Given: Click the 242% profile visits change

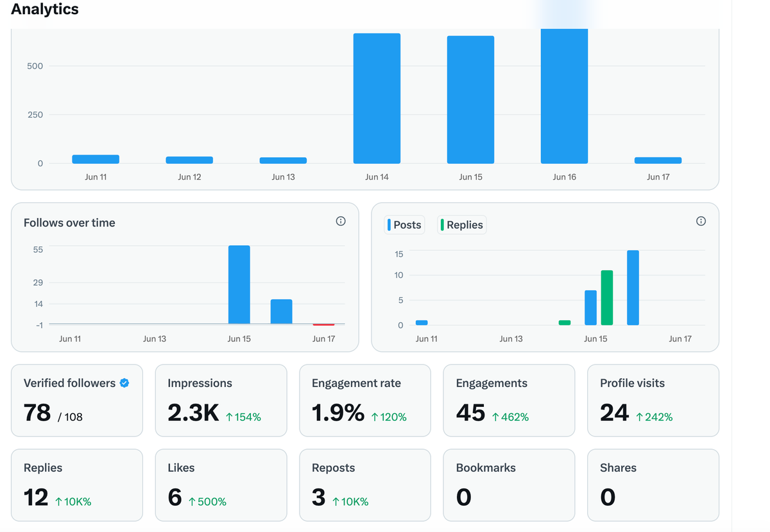Looking at the screenshot, I should (x=654, y=417).
